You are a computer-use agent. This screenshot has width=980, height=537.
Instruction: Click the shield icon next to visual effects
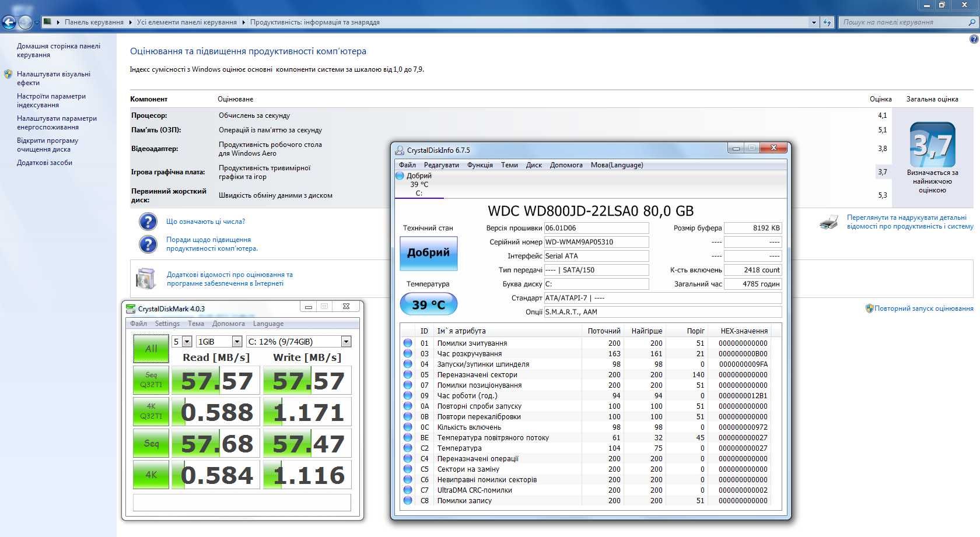[x=8, y=74]
